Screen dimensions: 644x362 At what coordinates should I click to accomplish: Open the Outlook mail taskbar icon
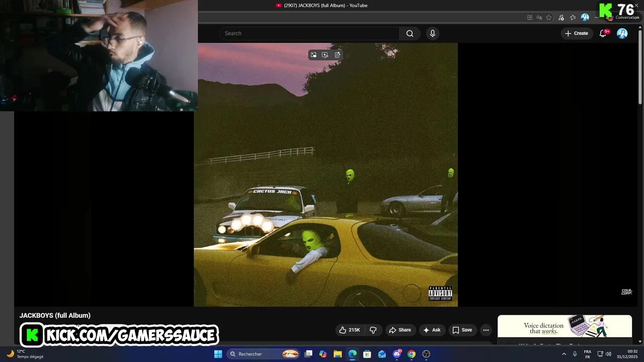pyautogui.click(x=382, y=354)
